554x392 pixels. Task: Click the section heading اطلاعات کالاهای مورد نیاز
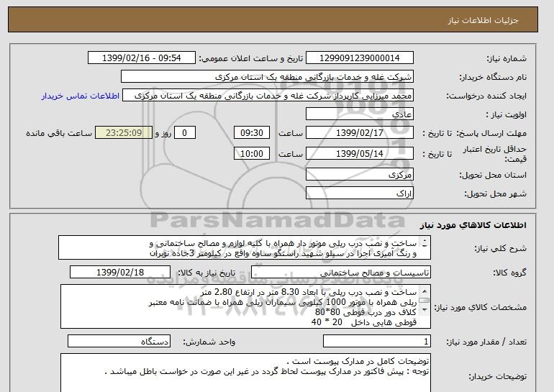[x=473, y=225]
